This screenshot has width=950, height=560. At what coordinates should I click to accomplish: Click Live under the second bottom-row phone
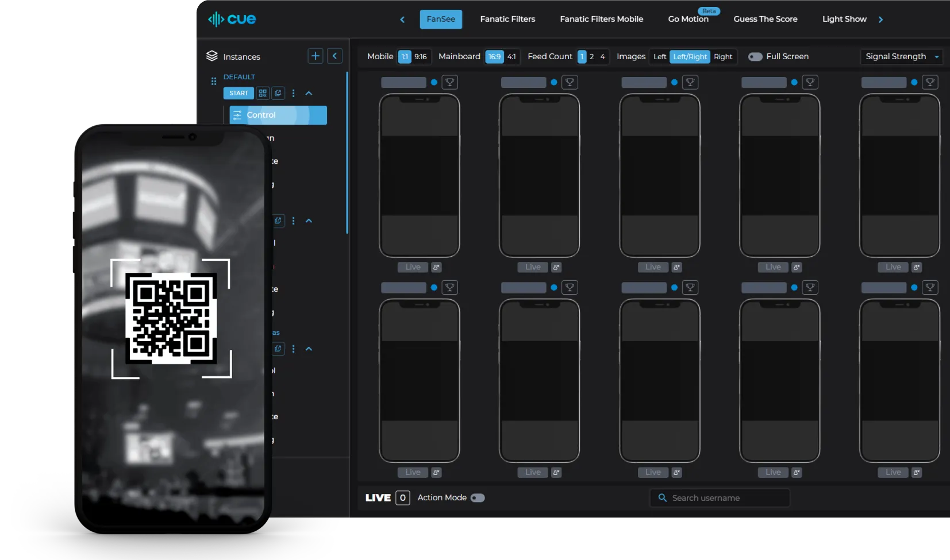[x=533, y=472]
